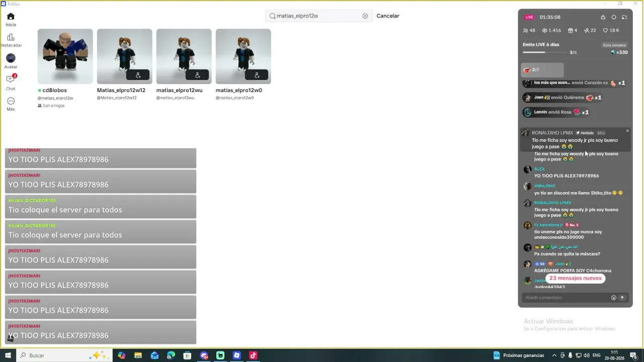Open TikTok LIVE Studio taskbar icon

point(253,355)
